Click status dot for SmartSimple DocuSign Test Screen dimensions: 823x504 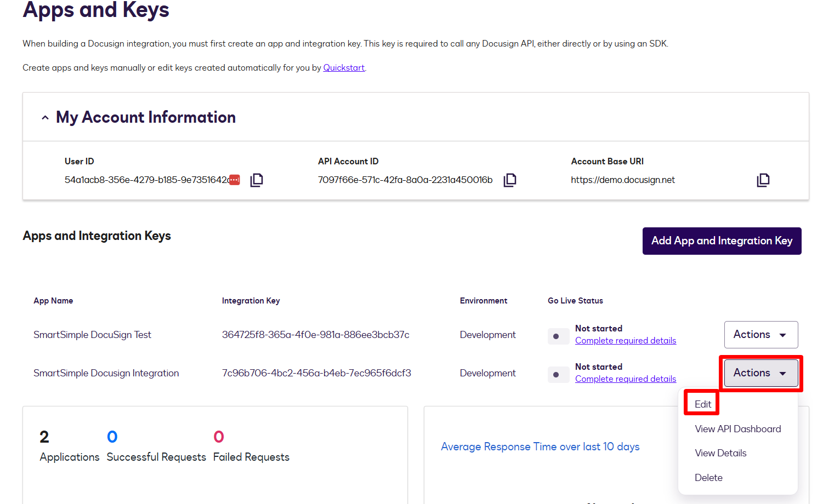(556, 336)
